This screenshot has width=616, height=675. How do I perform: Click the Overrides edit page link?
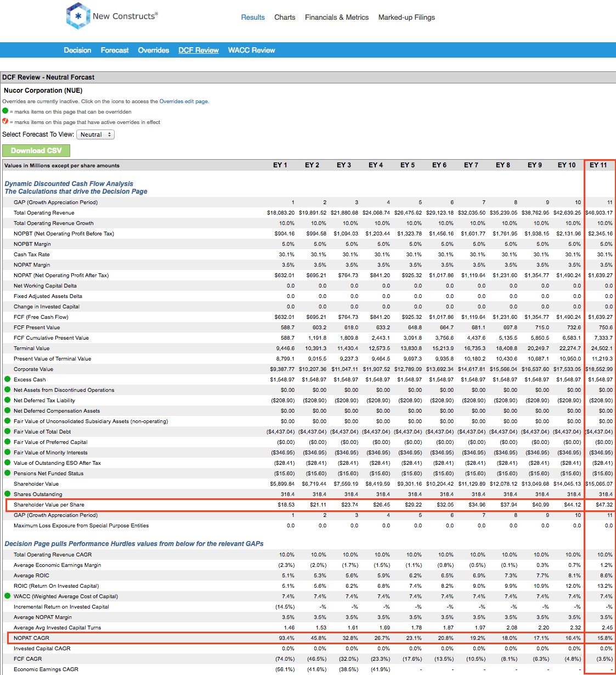click(x=184, y=102)
